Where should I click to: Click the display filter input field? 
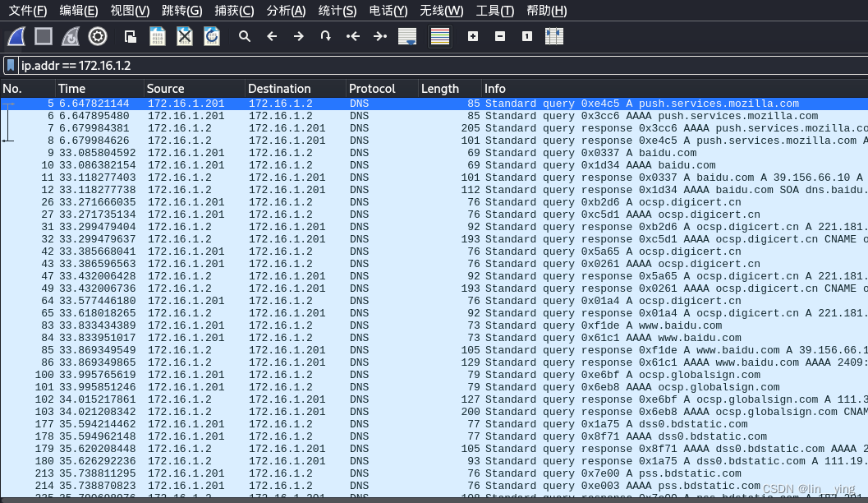click(443, 66)
